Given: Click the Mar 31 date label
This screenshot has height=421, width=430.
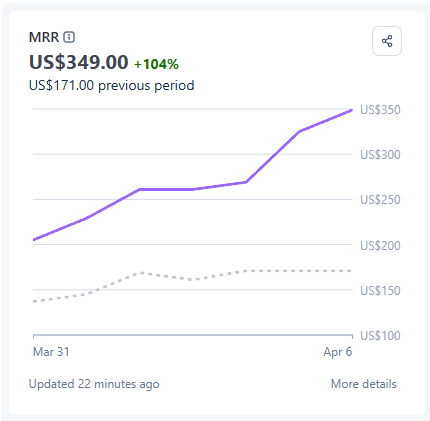Looking at the screenshot, I should point(51,352).
